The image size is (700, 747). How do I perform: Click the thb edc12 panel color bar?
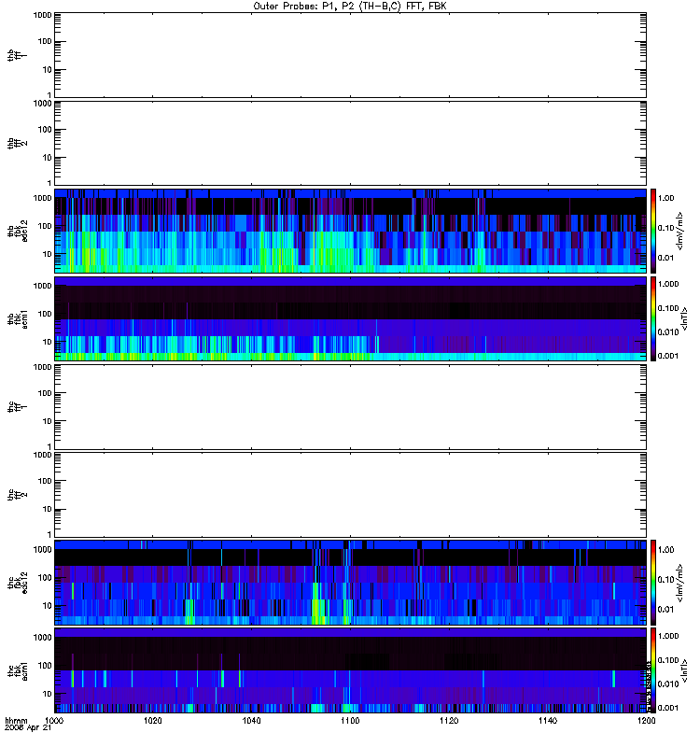point(653,231)
